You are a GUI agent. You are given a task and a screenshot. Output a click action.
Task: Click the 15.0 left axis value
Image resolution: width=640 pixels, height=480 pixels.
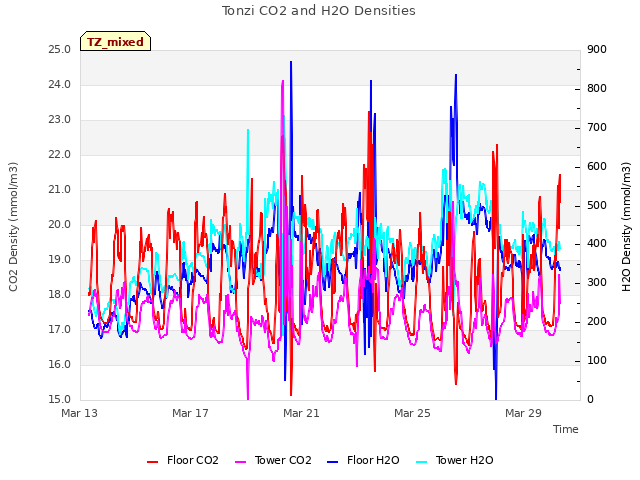click(60, 399)
